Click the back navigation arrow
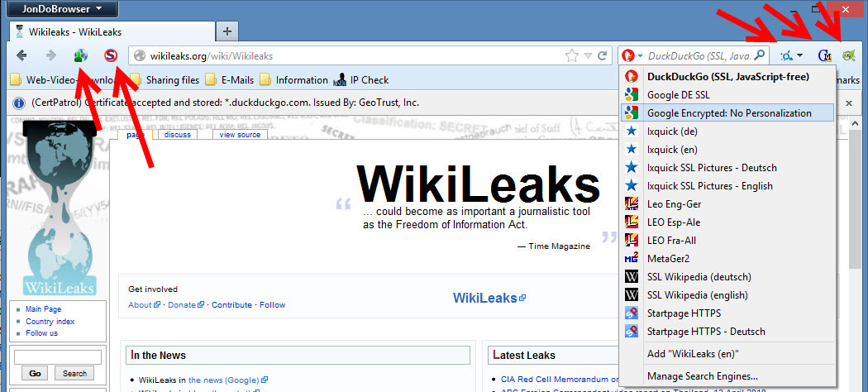This screenshot has width=868, height=392. pyautogui.click(x=21, y=55)
